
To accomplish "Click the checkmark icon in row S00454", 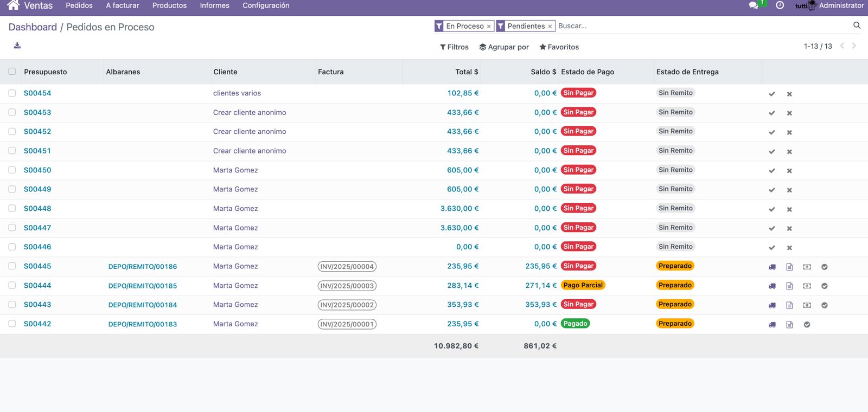I will pos(771,94).
